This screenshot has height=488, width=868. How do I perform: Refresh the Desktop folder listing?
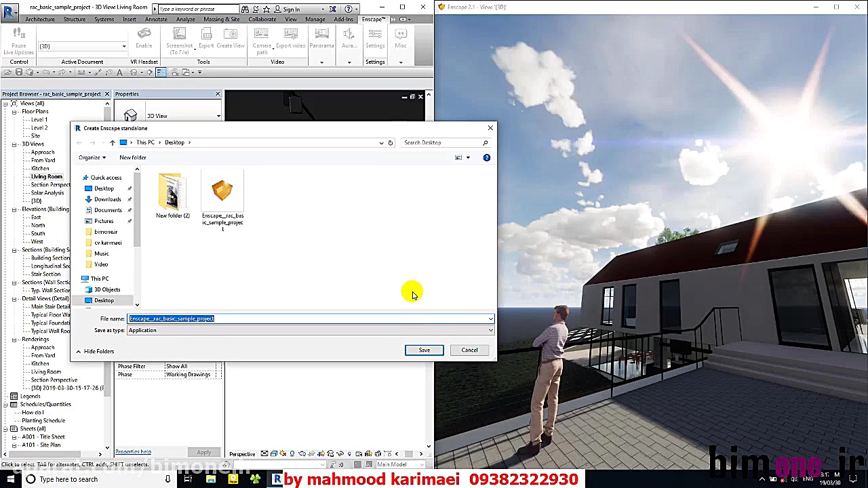click(x=391, y=142)
